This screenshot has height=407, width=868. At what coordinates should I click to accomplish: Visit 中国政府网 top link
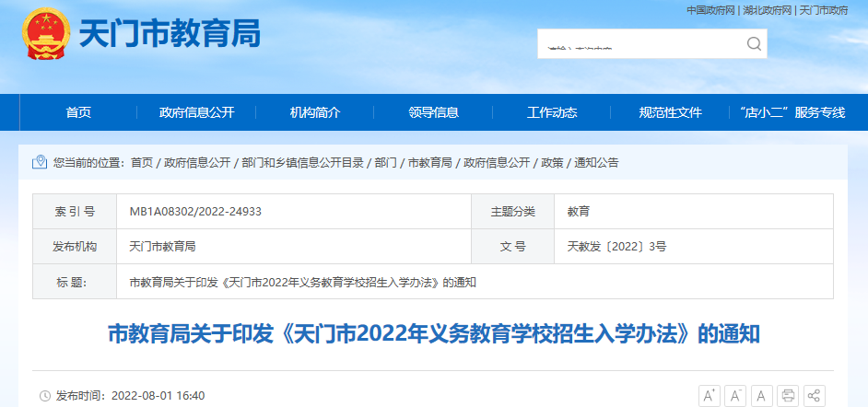[x=710, y=10]
